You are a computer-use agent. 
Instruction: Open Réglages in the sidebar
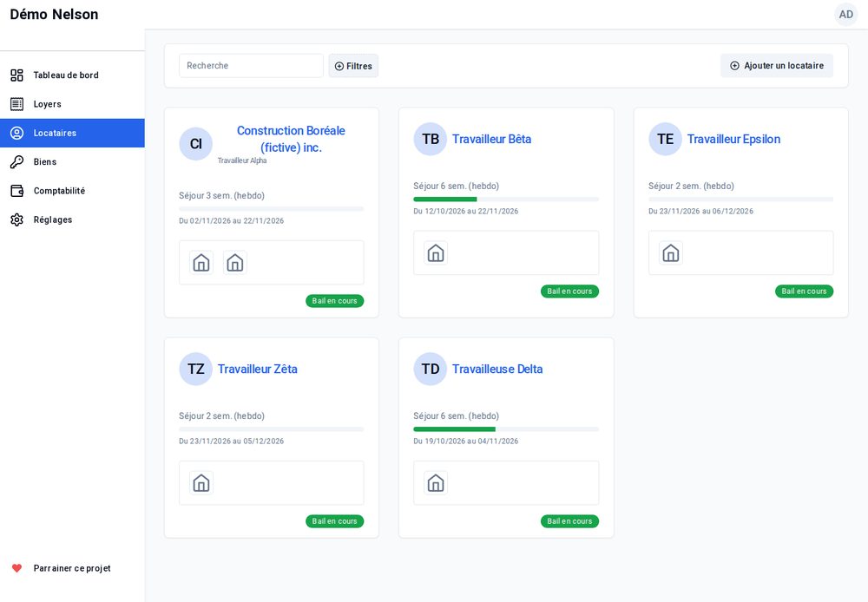point(73,219)
